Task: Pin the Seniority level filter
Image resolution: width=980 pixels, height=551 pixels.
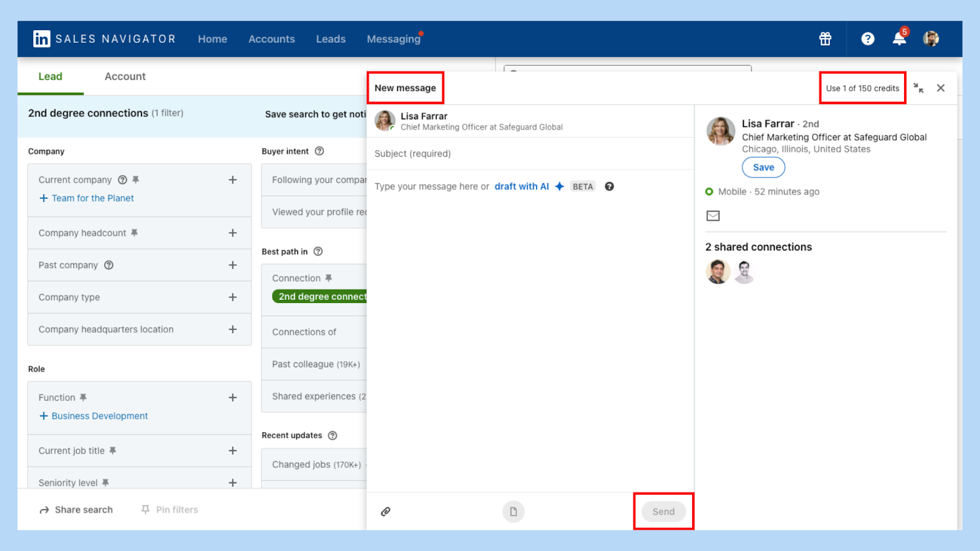Action: coord(105,482)
